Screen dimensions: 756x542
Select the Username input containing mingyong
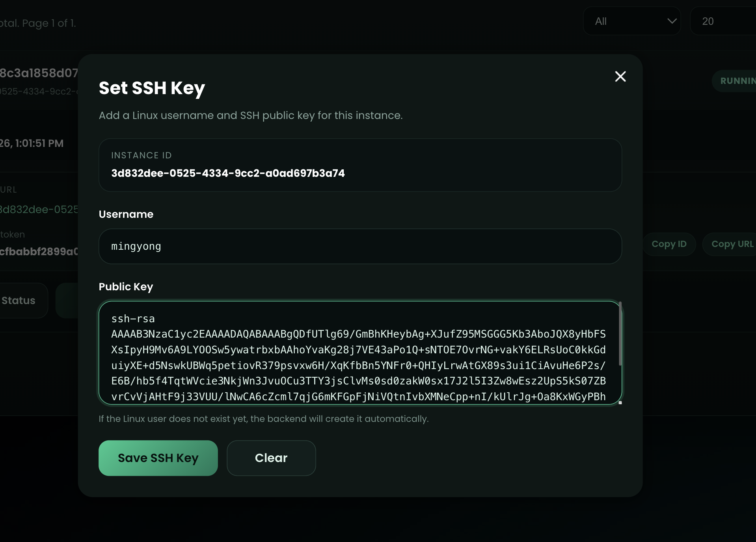[359, 246]
